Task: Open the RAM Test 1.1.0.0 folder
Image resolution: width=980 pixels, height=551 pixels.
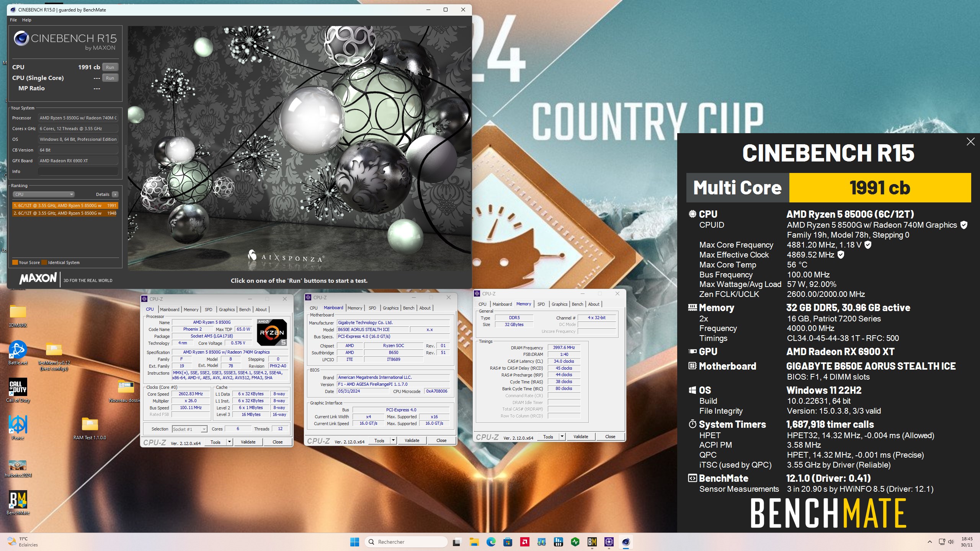Action: tap(90, 428)
